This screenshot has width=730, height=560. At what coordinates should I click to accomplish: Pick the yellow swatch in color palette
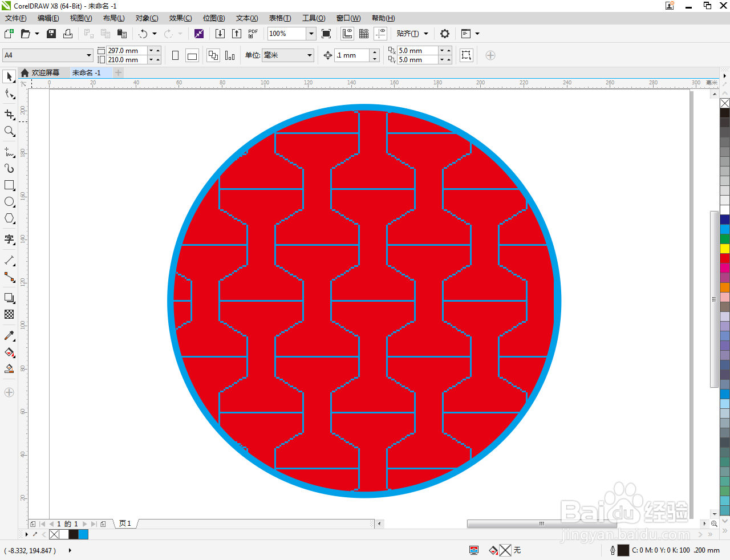725,249
